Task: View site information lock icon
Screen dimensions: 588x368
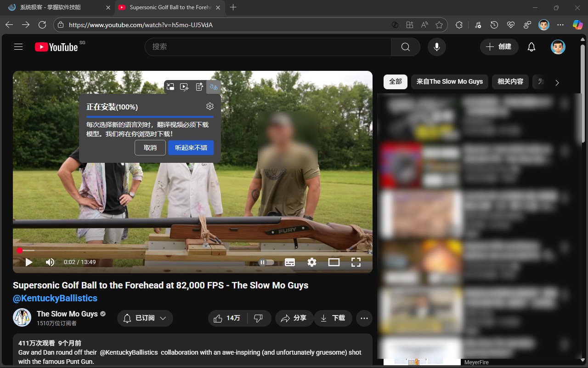Action: 61,25
